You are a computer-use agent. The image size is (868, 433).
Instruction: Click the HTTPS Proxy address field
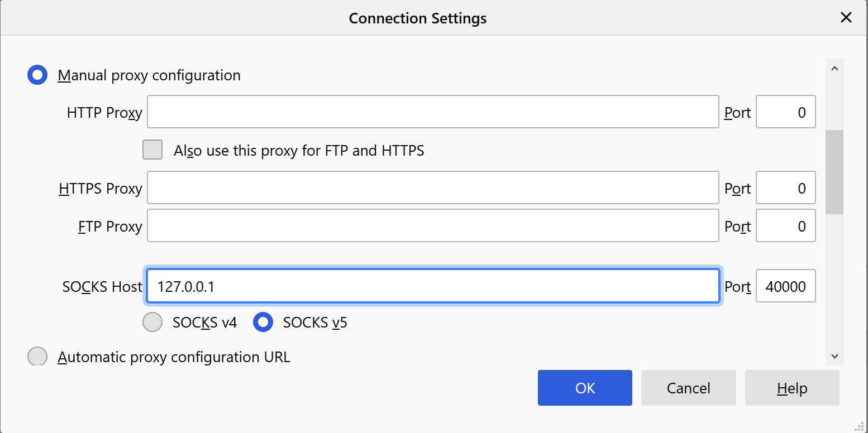432,188
